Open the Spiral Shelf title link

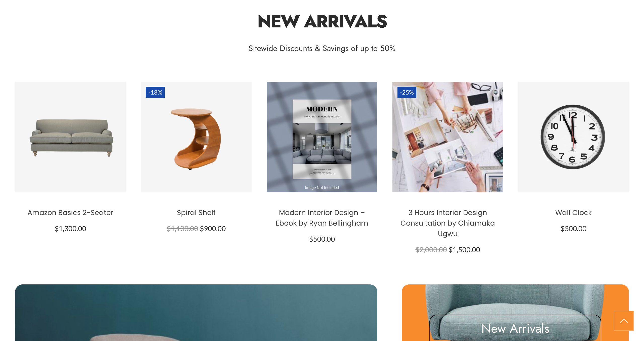point(196,212)
